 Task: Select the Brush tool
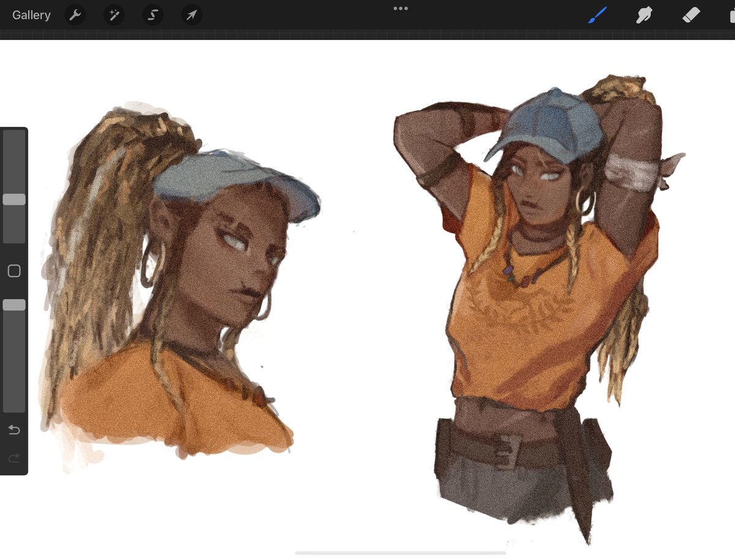(597, 15)
